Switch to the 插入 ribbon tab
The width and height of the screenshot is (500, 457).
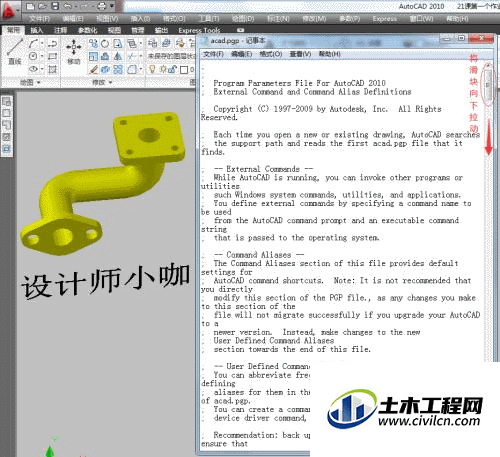(37, 30)
